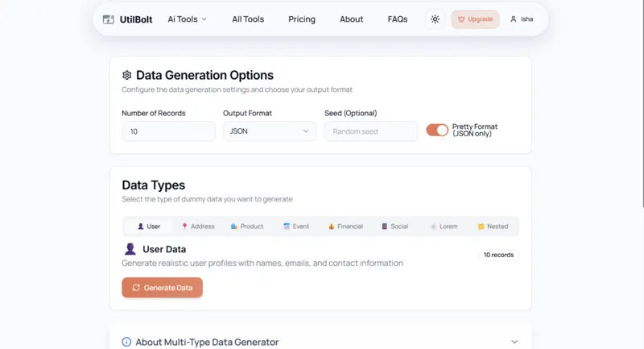Click the Pretty Format (JSON only) label
The height and width of the screenshot is (349, 644).
point(475,131)
